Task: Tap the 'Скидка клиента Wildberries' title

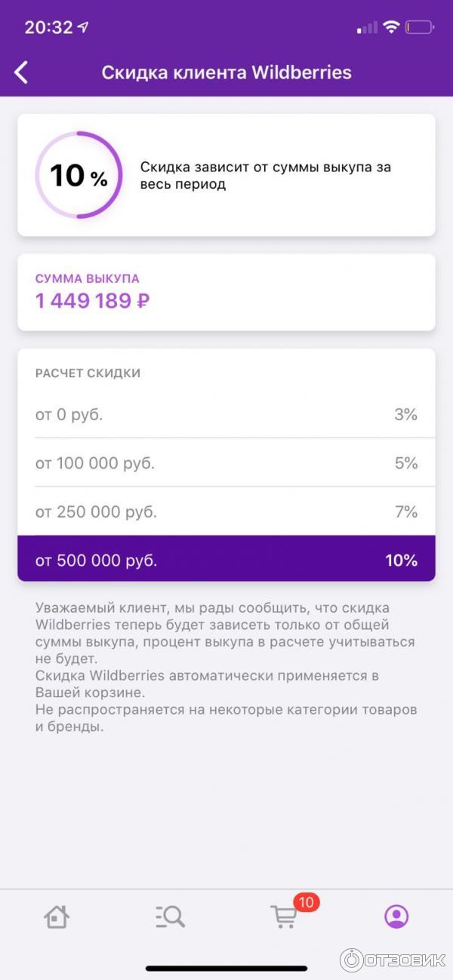Action: point(226,72)
